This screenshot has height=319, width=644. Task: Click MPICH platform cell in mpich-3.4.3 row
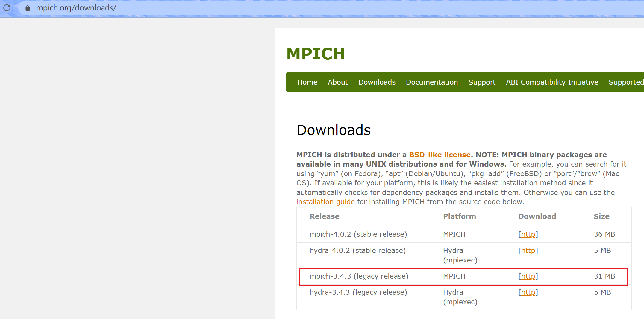click(454, 276)
